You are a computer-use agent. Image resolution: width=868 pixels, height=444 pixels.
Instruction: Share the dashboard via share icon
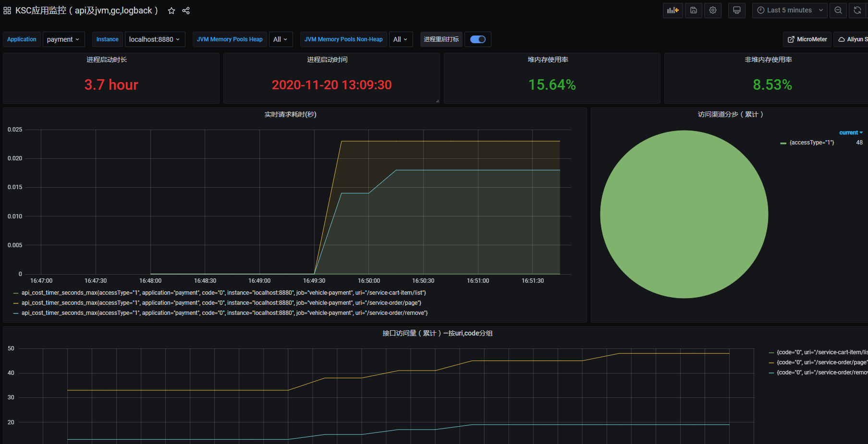(x=186, y=11)
